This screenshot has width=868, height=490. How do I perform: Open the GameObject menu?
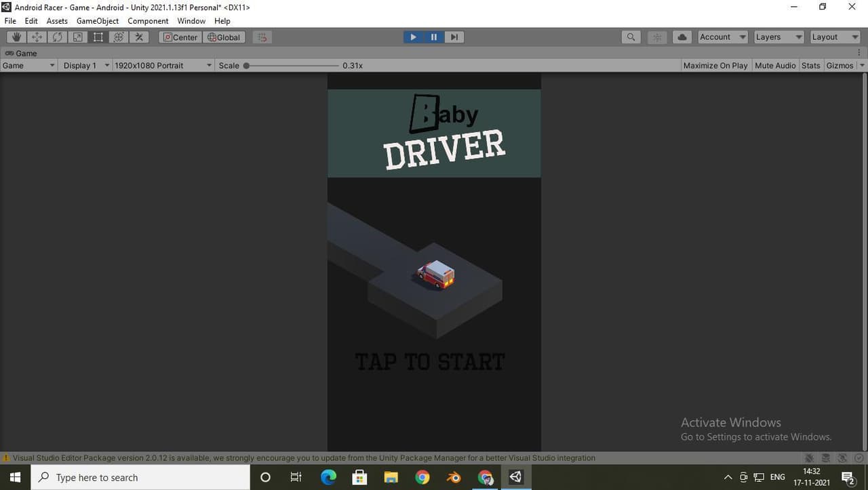click(98, 21)
